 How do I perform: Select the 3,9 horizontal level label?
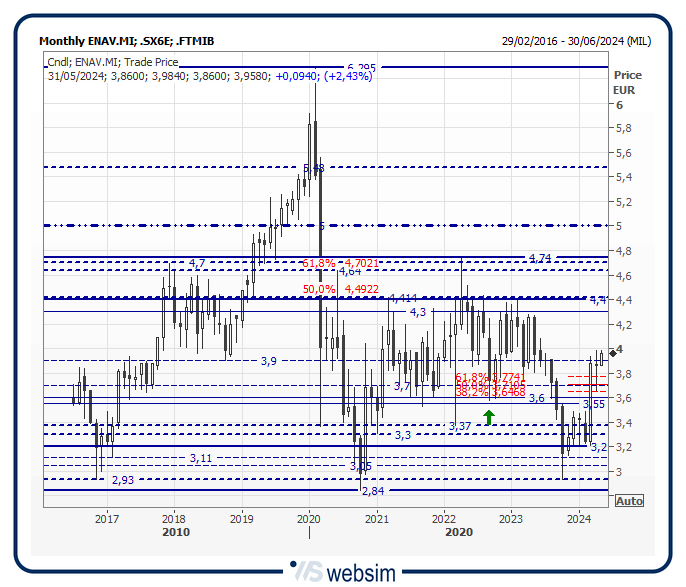pyautogui.click(x=269, y=360)
